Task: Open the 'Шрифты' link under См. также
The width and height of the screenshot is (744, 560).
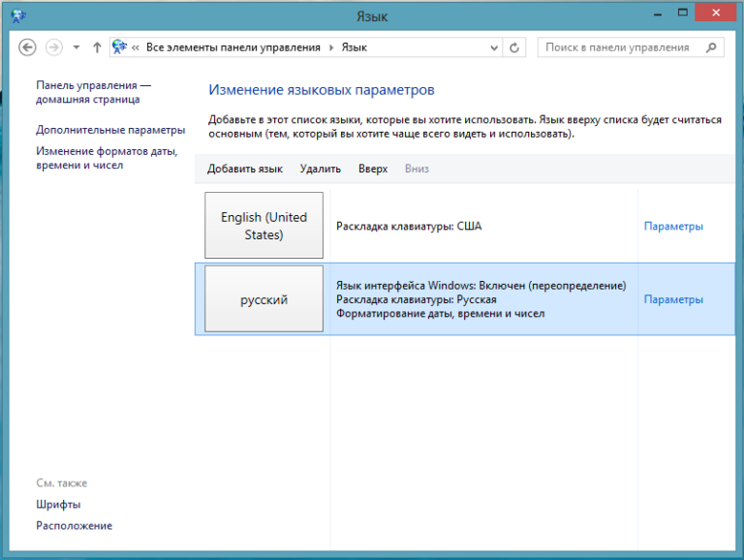Action: click(x=58, y=505)
